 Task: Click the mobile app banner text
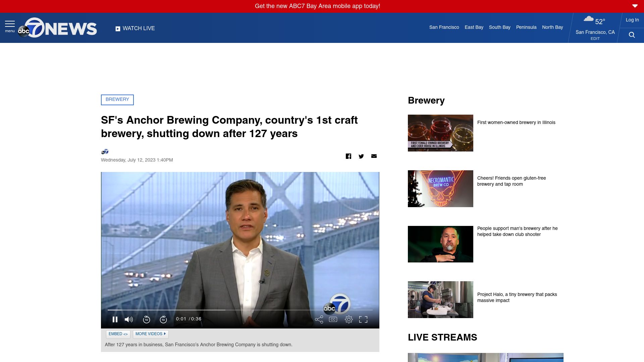point(317,6)
